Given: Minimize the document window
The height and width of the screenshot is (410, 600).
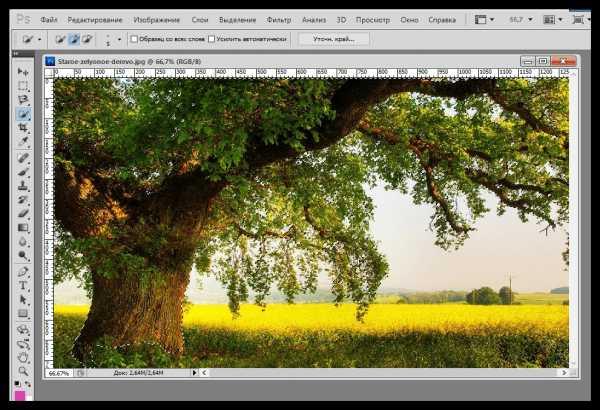Looking at the screenshot, I should 528,61.
